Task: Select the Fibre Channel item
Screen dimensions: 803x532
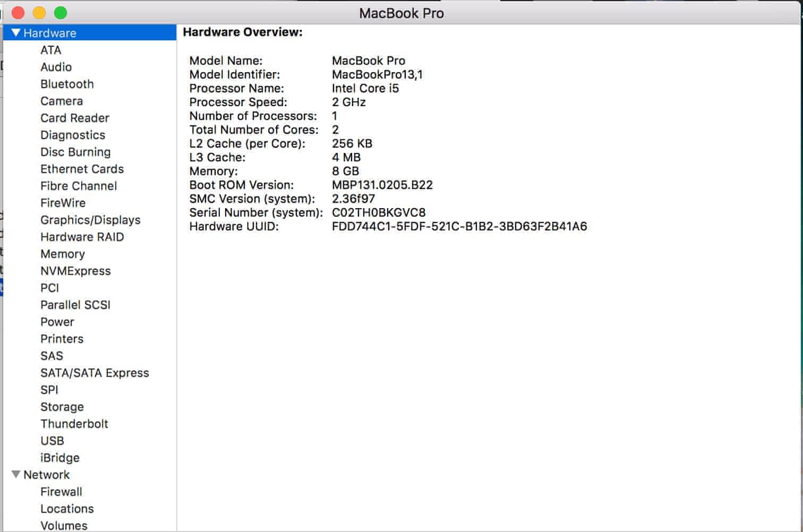Action: coord(79,186)
